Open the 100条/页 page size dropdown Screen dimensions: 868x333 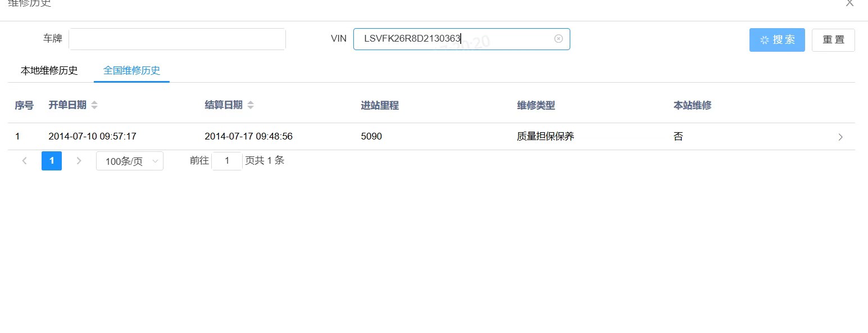[x=130, y=161]
